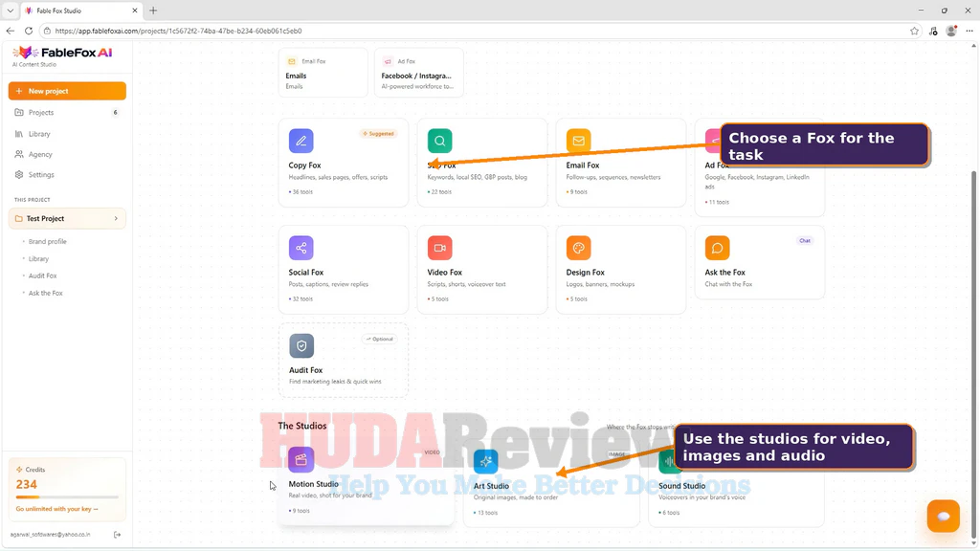Click the Suggested badge on Copy Fox
The image size is (980, 551).
click(x=378, y=134)
